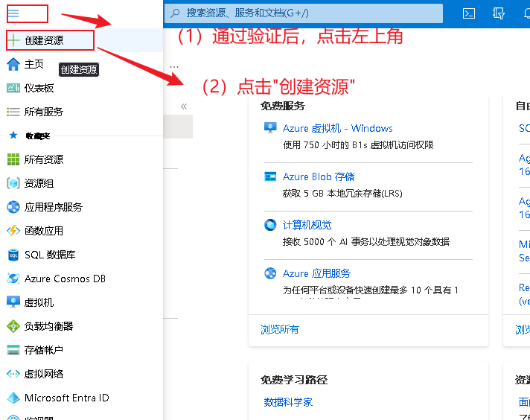The width and height of the screenshot is (530, 420).
Task: Open the Azure 虚拟机 - Windows link
Action: point(338,128)
